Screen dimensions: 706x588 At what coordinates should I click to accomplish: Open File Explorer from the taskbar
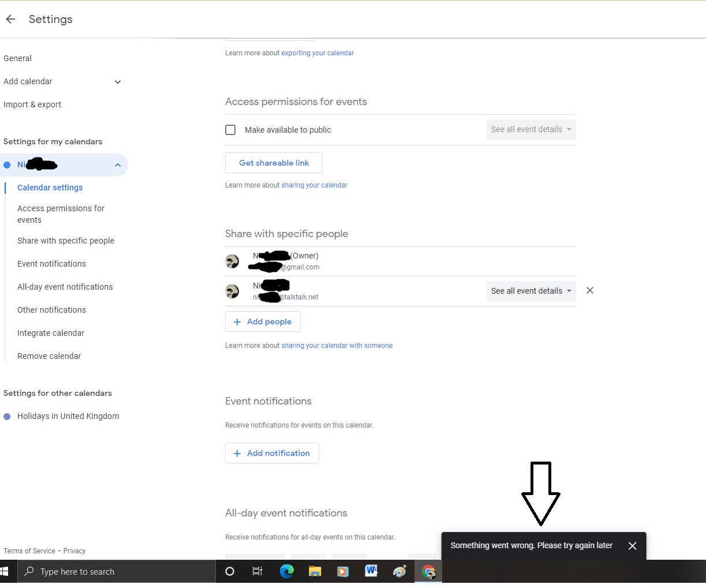point(315,571)
